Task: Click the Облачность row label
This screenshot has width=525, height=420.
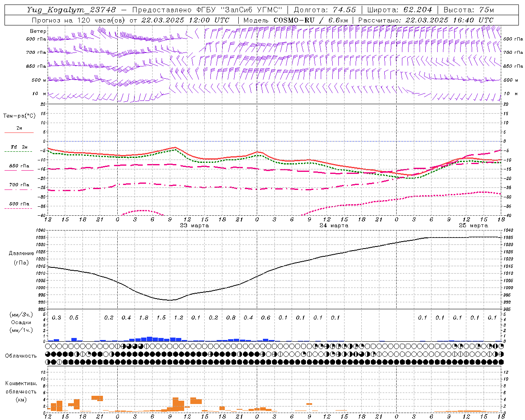Action: point(21,356)
